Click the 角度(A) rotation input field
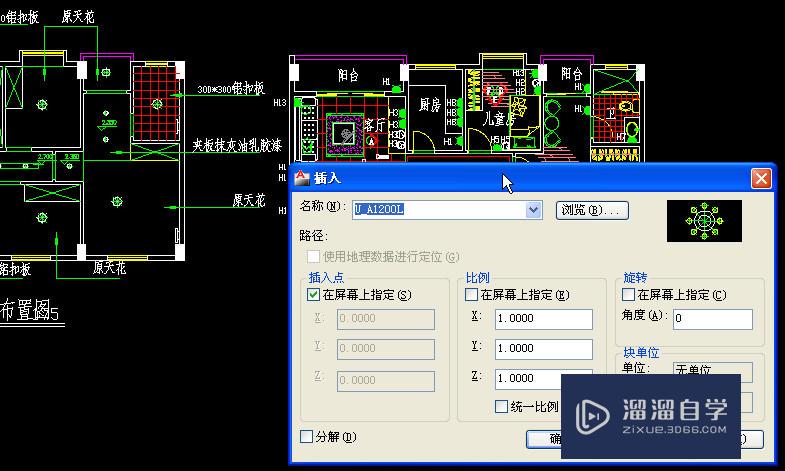This screenshot has height=471, width=785. click(x=712, y=319)
